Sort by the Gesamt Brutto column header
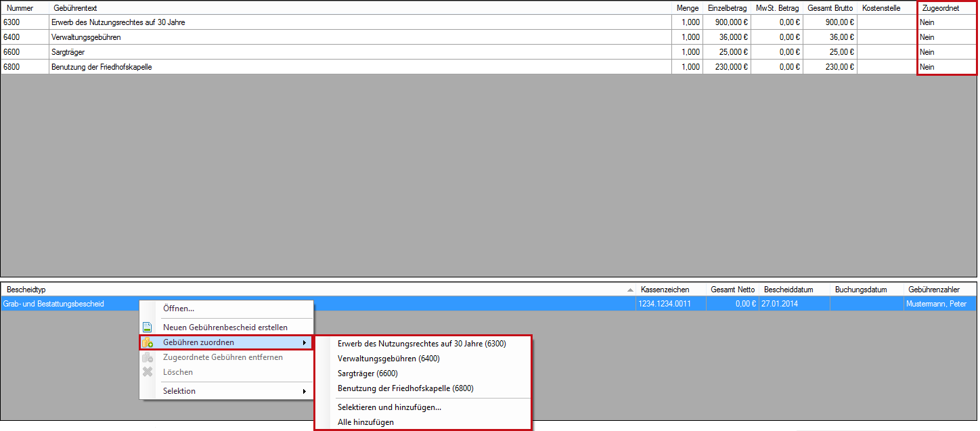Screen dimensions: 980x431 click(x=830, y=8)
